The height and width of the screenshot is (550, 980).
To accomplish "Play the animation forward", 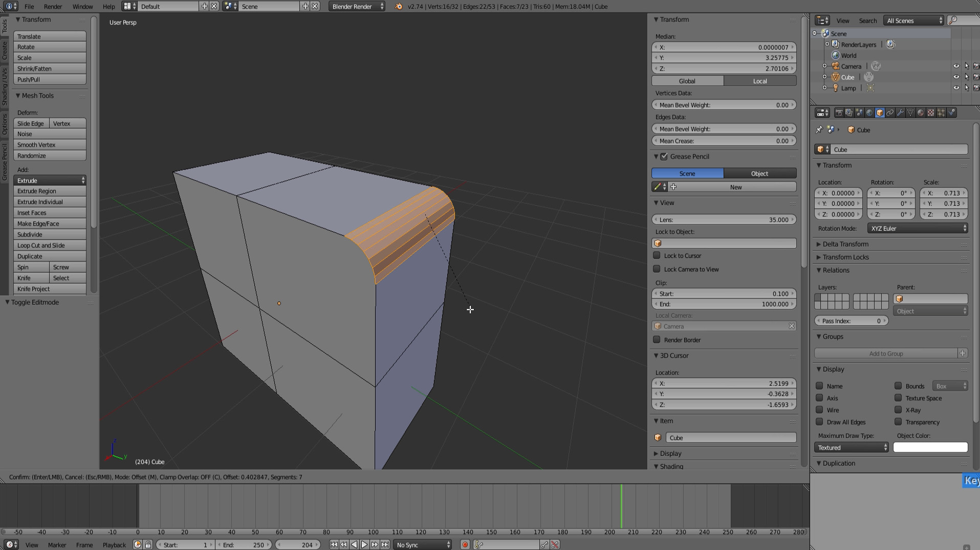I will point(364,545).
